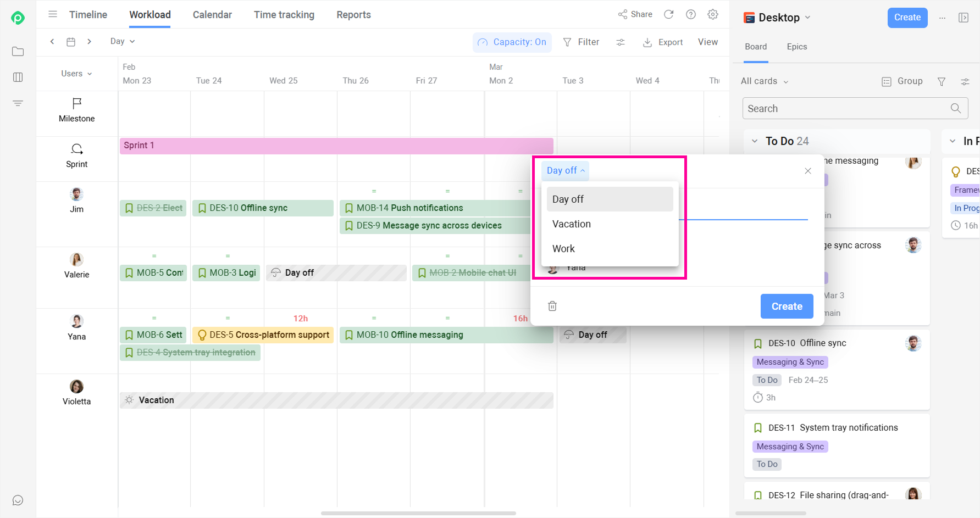The height and width of the screenshot is (518, 980).
Task: Collapse the To Do list
Action: coord(755,141)
